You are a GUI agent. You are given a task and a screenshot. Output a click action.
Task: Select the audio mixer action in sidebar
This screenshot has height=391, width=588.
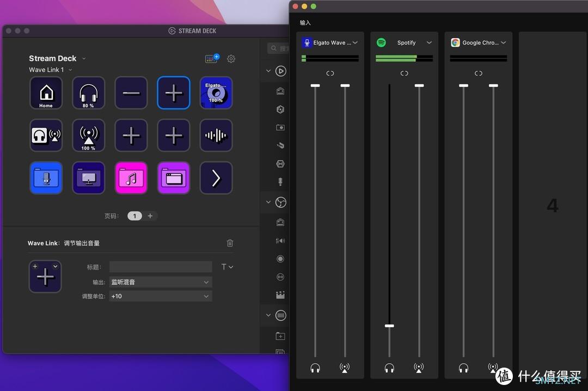point(280,241)
